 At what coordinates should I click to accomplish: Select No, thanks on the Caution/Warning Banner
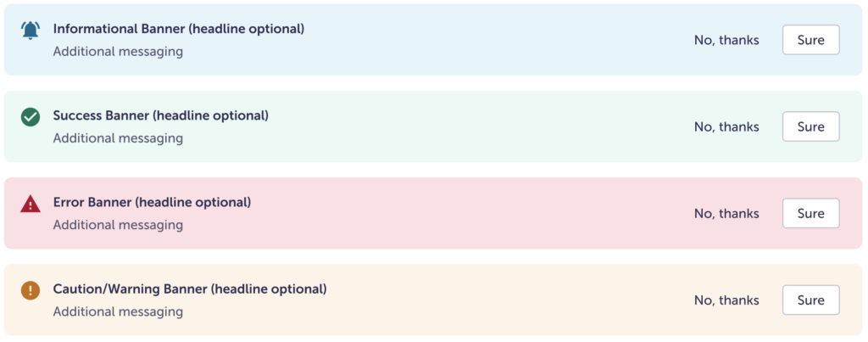coord(726,300)
